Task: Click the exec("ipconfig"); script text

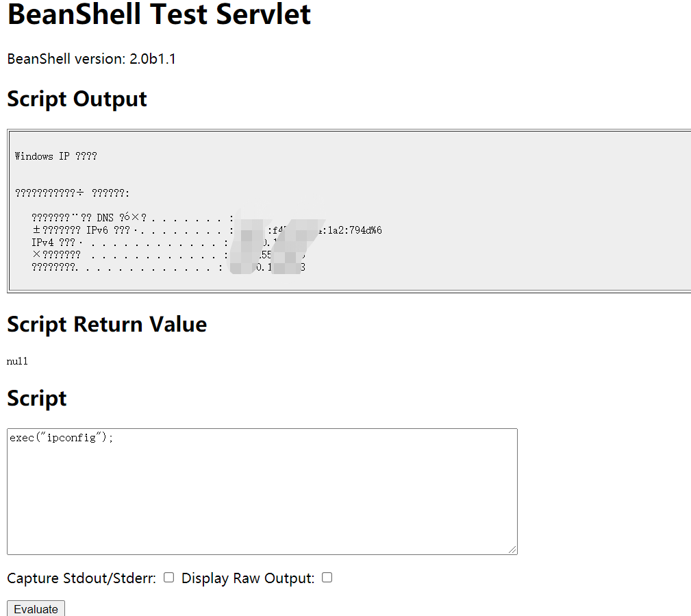Action: click(62, 438)
